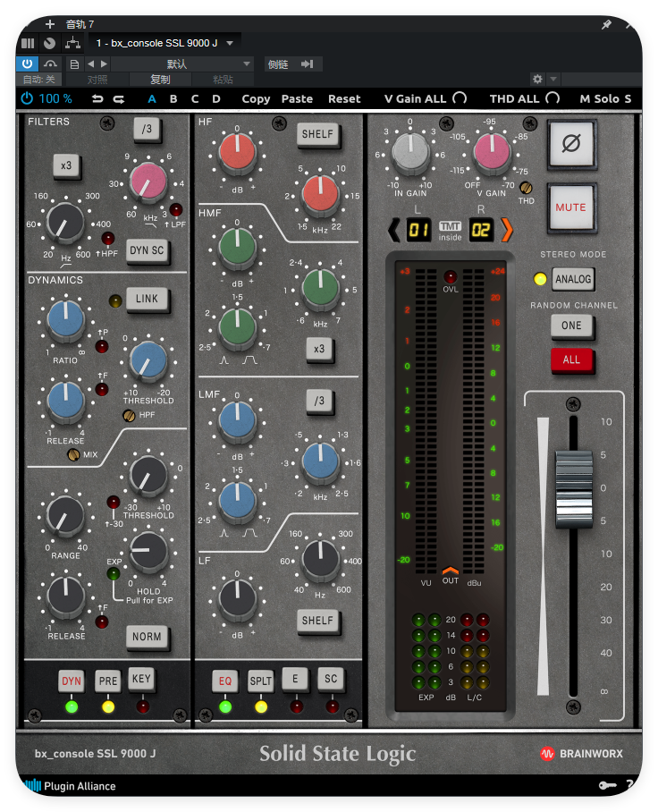The width and height of the screenshot is (658, 812).
Task: Click the redo arrow icon
Action: (x=119, y=98)
